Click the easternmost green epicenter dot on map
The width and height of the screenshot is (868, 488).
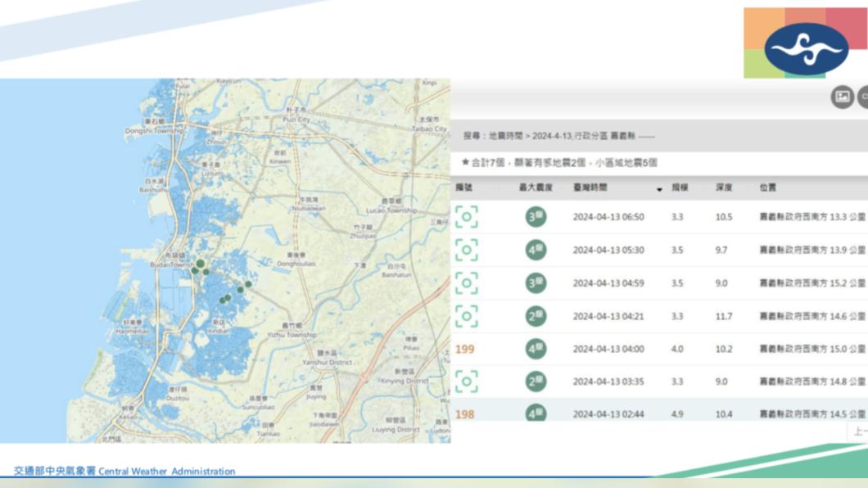[x=248, y=284]
